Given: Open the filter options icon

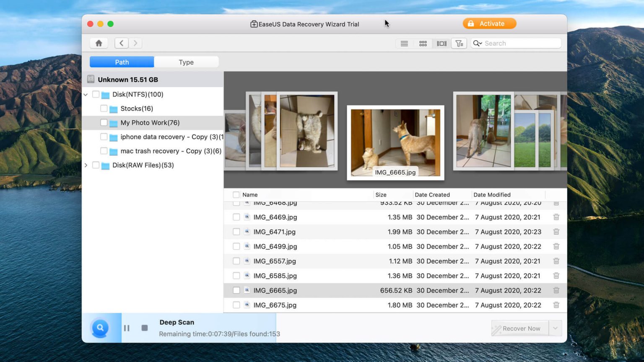Looking at the screenshot, I should coord(459,44).
